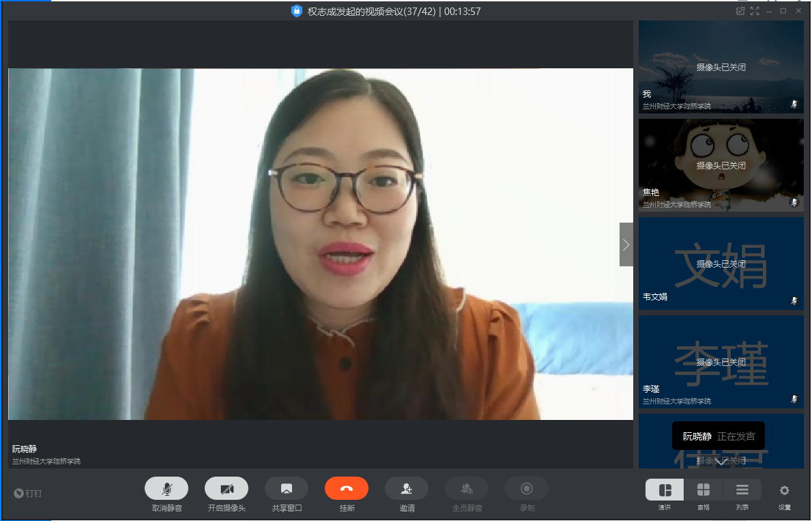
Task: Click the 全员静音 mute-all icon
Action: pyautogui.click(x=467, y=488)
